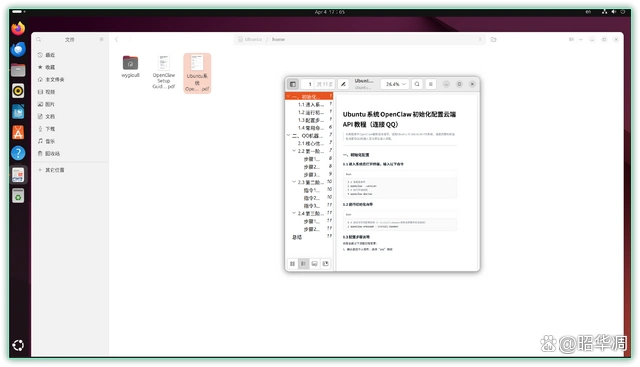
Task: Click the top bar clock
Action: [330, 12]
